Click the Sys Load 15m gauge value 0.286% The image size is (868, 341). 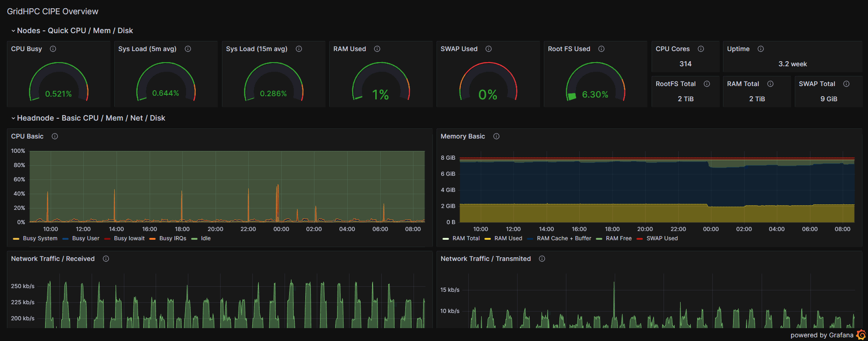pos(274,94)
